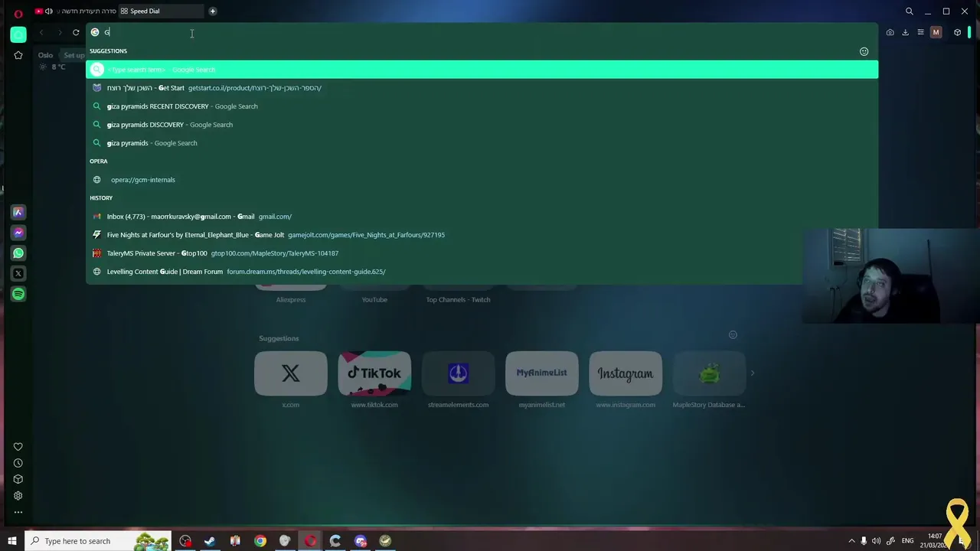Open Opera GX icon in taskbar
This screenshot has width=980, height=551.
click(310, 541)
